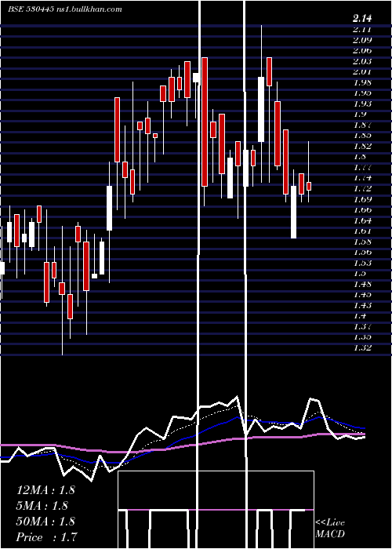Viewport: 392px width, 549px height.
Task: Pick the 1.82 price axis label
Action: click(x=362, y=146)
